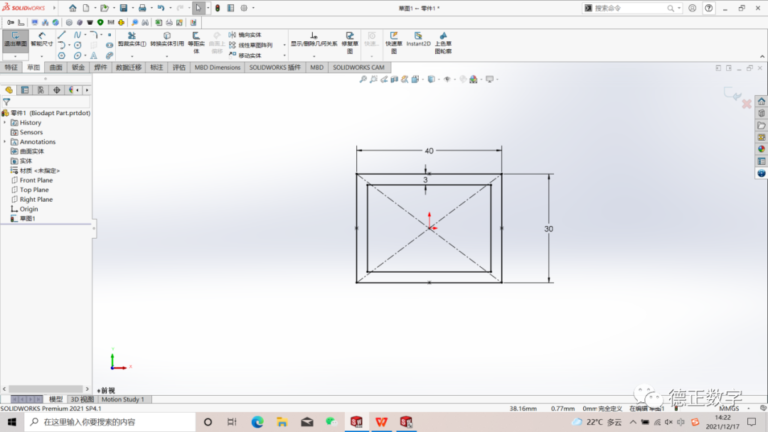
Task: Open the Options gear icon in the title bar
Action: [244, 8]
